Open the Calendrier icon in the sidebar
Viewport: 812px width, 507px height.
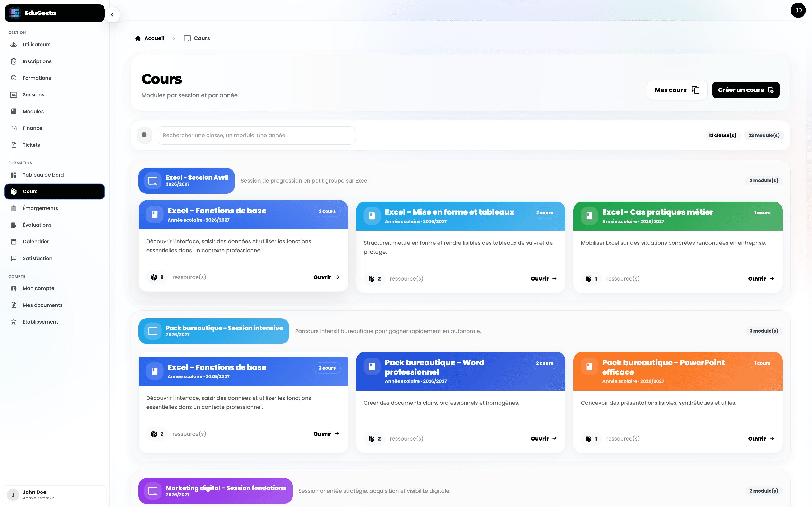click(x=14, y=241)
